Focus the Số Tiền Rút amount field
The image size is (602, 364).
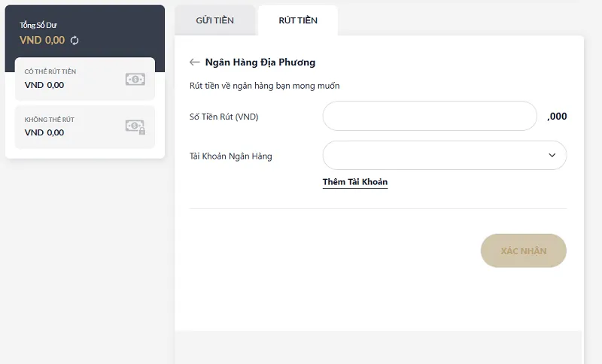pyautogui.click(x=430, y=117)
